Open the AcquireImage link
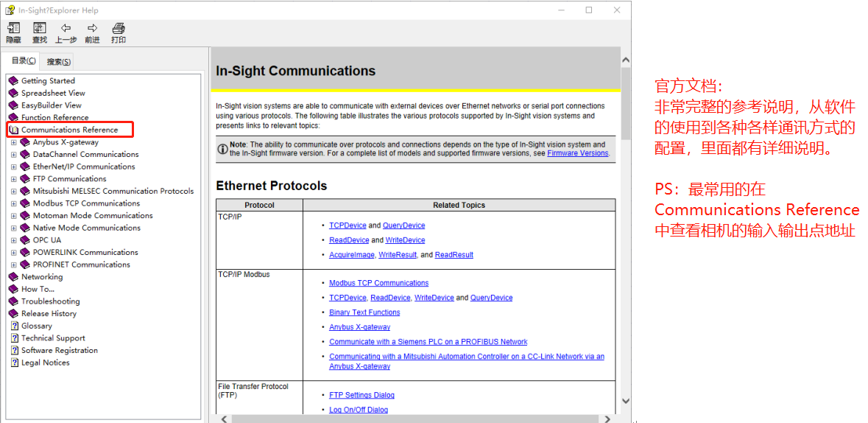This screenshot has width=868, height=423. pos(352,254)
